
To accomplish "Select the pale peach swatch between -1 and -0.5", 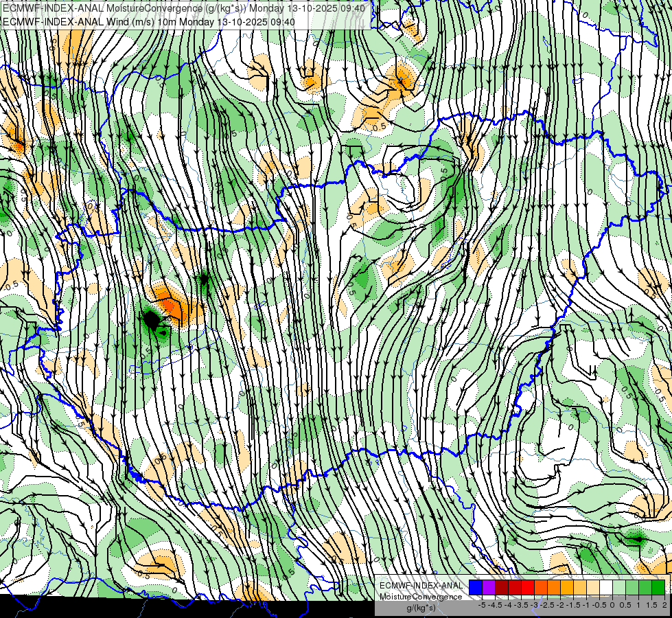I will (593, 587).
